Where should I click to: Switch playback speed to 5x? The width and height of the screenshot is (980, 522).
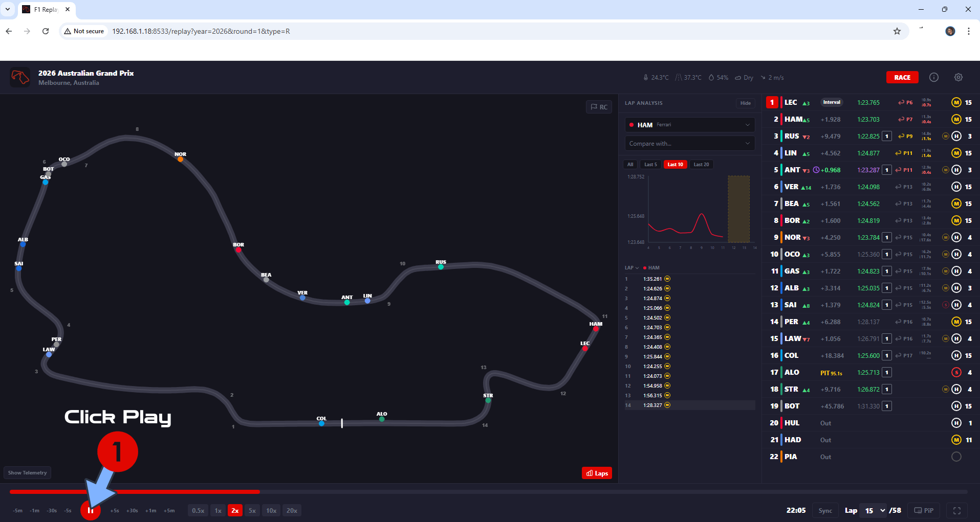pyautogui.click(x=252, y=510)
